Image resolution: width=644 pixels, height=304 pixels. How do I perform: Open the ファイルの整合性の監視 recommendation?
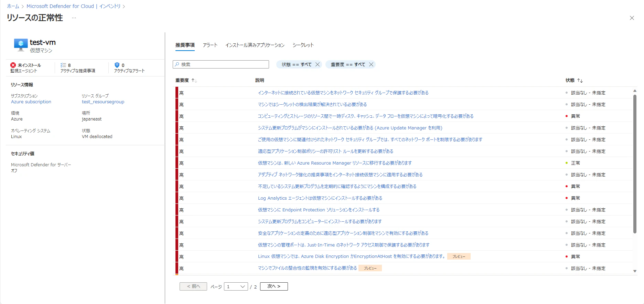(x=307, y=268)
